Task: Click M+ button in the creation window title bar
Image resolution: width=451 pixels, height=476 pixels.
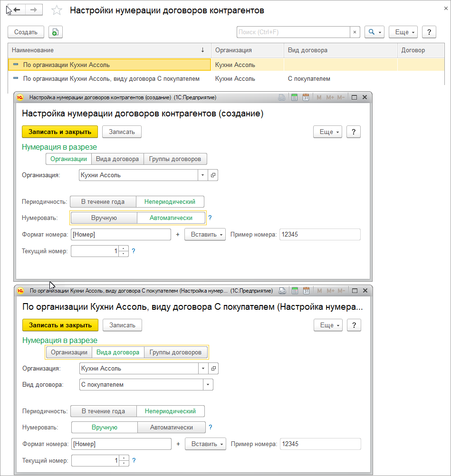Action: pos(330,97)
